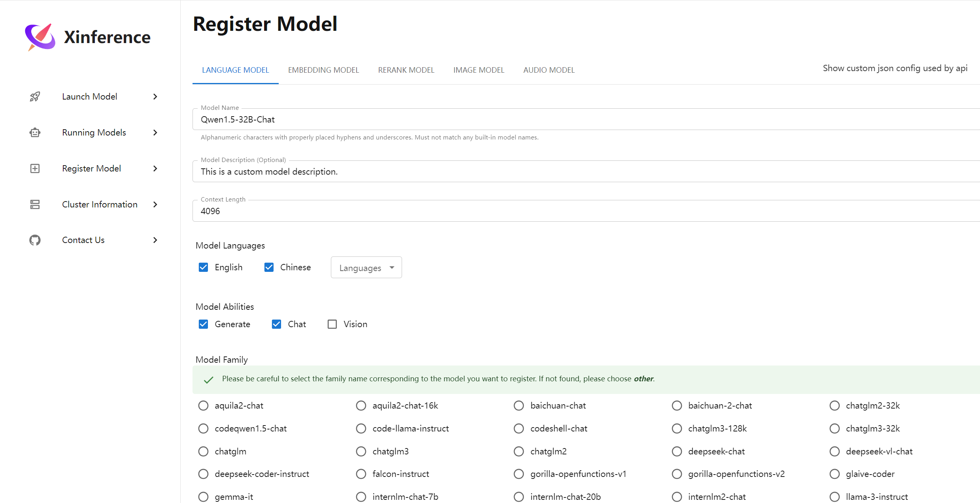Select the chatglm3 model family radio button
980x503 pixels.
[361, 451]
